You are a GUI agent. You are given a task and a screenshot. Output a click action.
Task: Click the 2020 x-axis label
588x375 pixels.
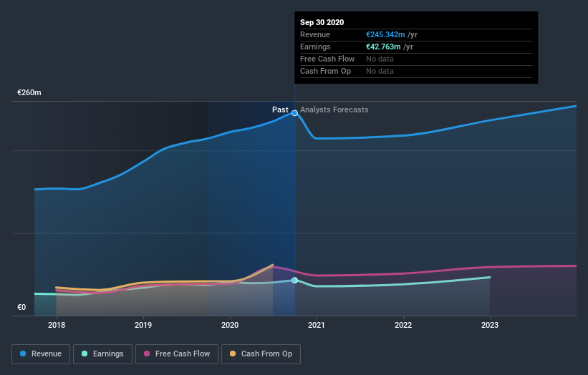point(230,325)
